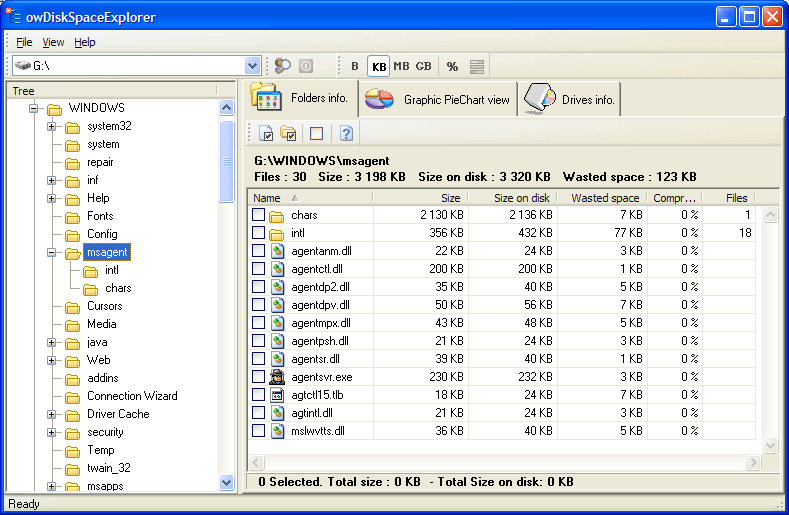This screenshot has width=789, height=515.
Task: Select Connection Wizard folder in tree
Action: click(x=132, y=396)
